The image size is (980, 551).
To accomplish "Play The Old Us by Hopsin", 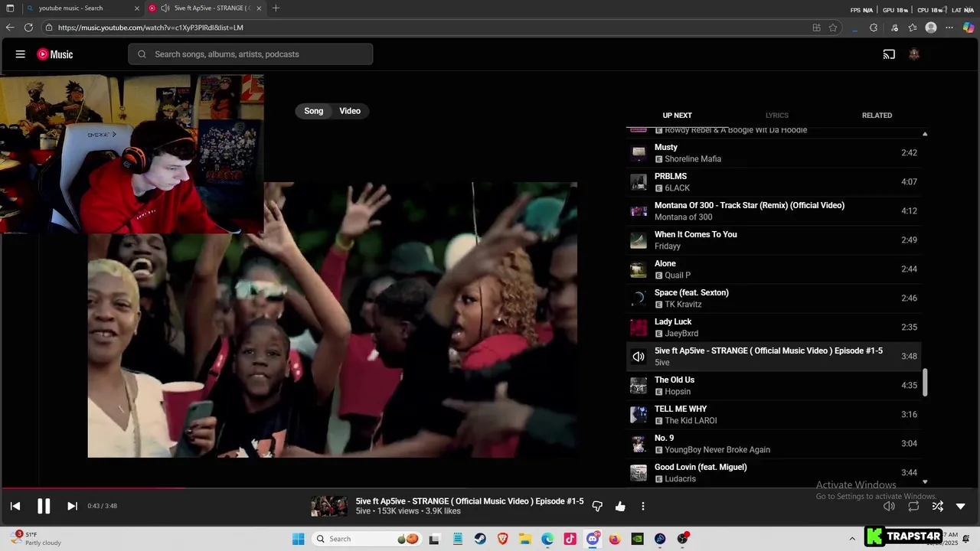I will (773, 386).
